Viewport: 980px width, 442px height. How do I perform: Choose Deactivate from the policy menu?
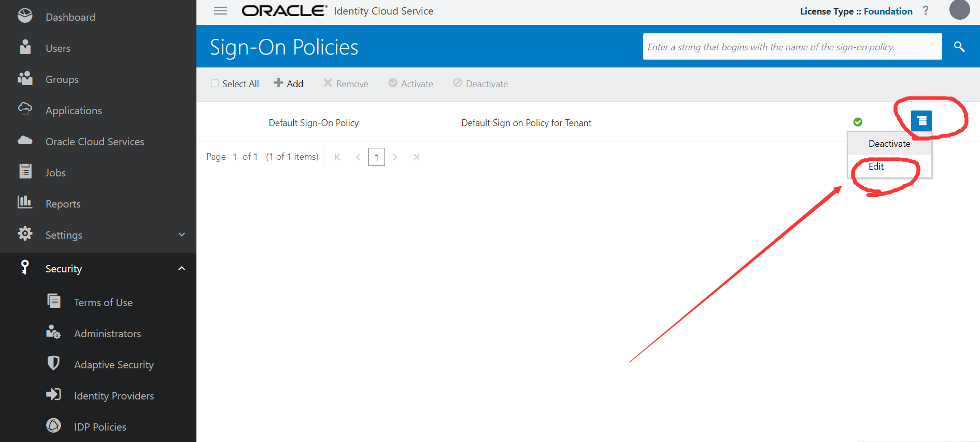click(889, 144)
